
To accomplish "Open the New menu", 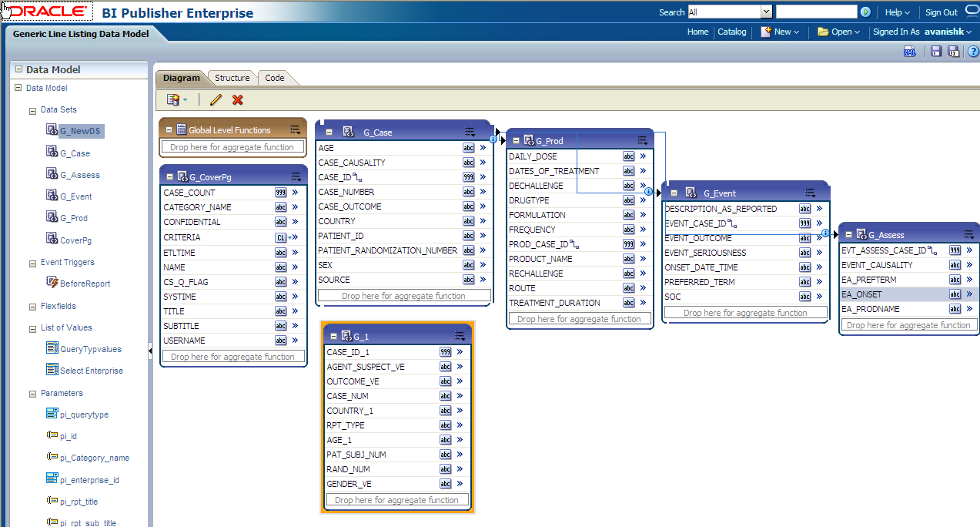I will click(x=781, y=32).
